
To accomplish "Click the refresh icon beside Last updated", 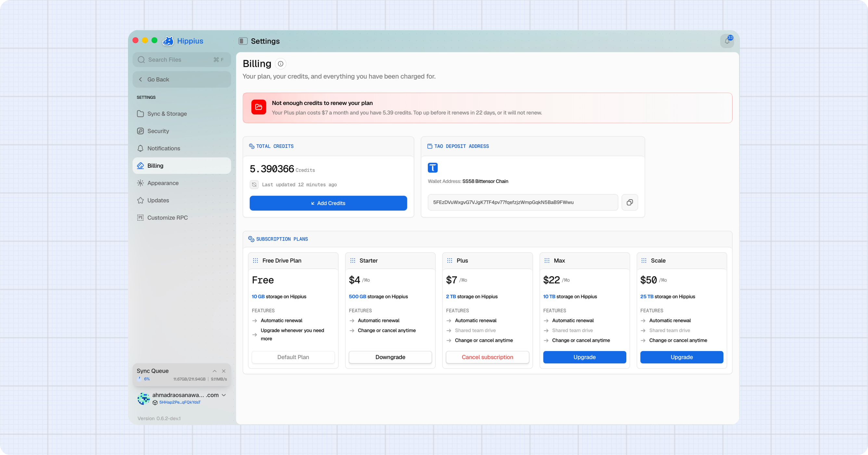I will tap(254, 185).
